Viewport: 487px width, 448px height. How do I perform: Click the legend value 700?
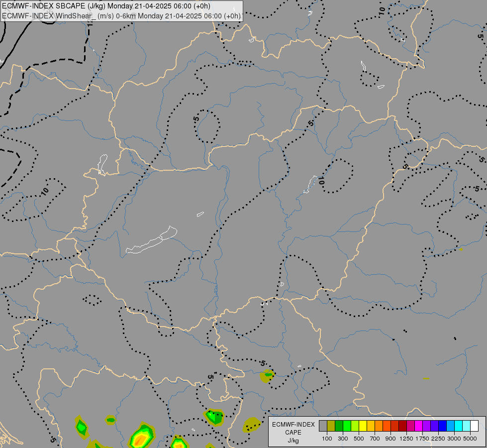[x=375, y=439]
